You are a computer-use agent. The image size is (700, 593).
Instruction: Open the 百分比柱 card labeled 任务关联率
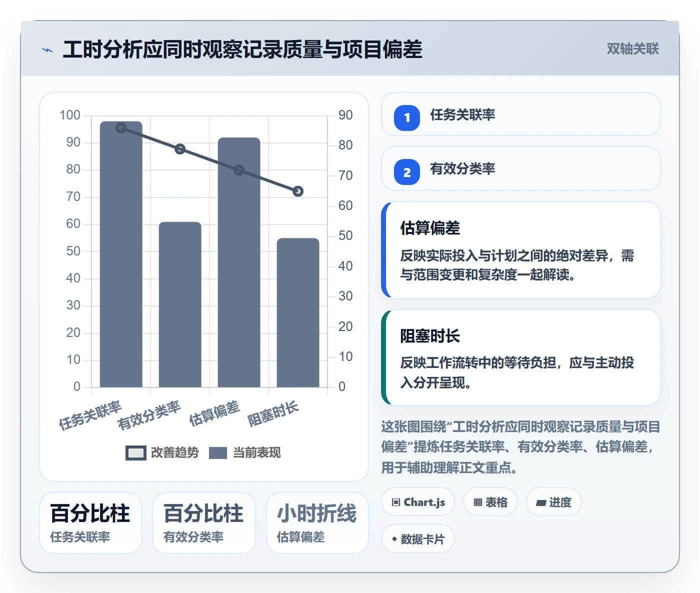(90, 523)
